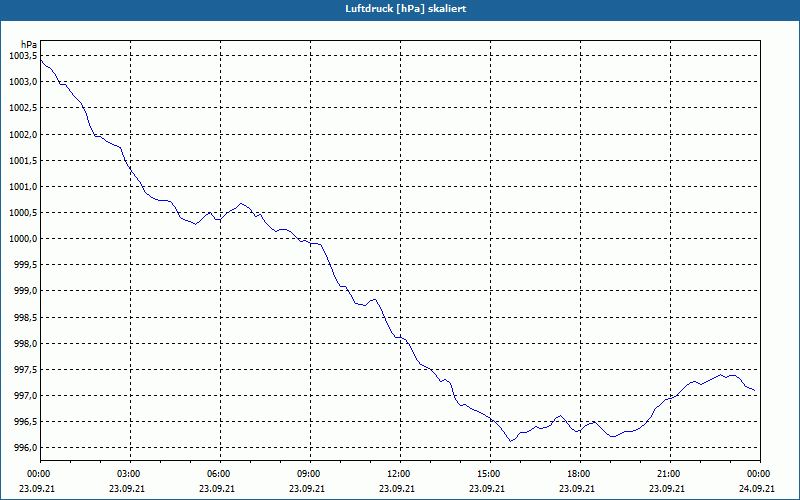Select the 1001,5 y-axis label
Image resolution: width=800 pixels, height=500 pixels.
pyautogui.click(x=23, y=160)
